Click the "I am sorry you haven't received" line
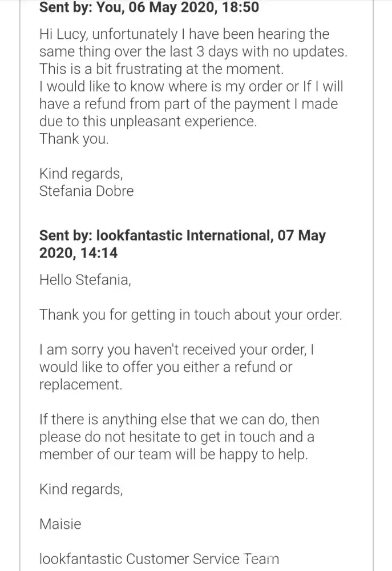This screenshot has width=392, height=571. (176, 350)
